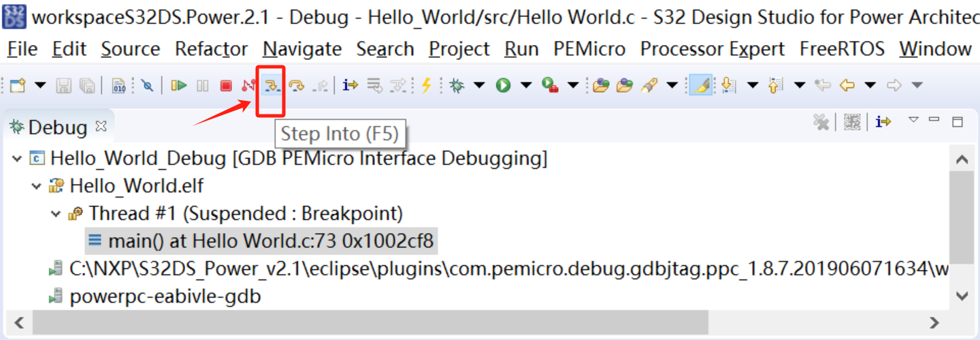Click the green bug Debug icon
Image resolution: width=980 pixels, height=340 pixels.
[x=457, y=85]
